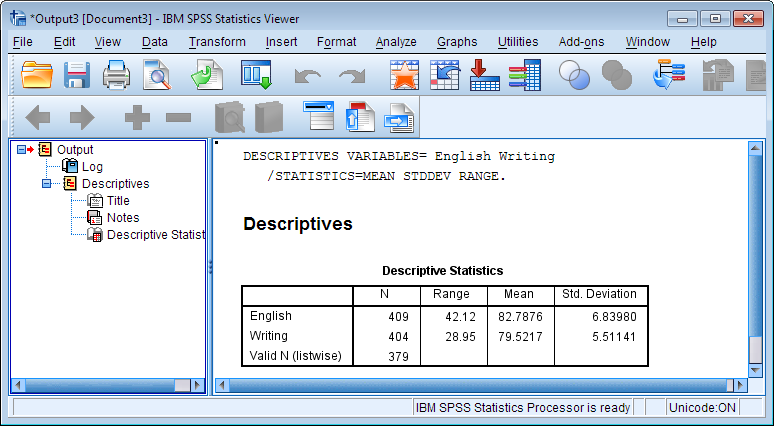Screen dimensions: 774x426
Task: Collapse the Output root tree node
Action: click(21, 150)
